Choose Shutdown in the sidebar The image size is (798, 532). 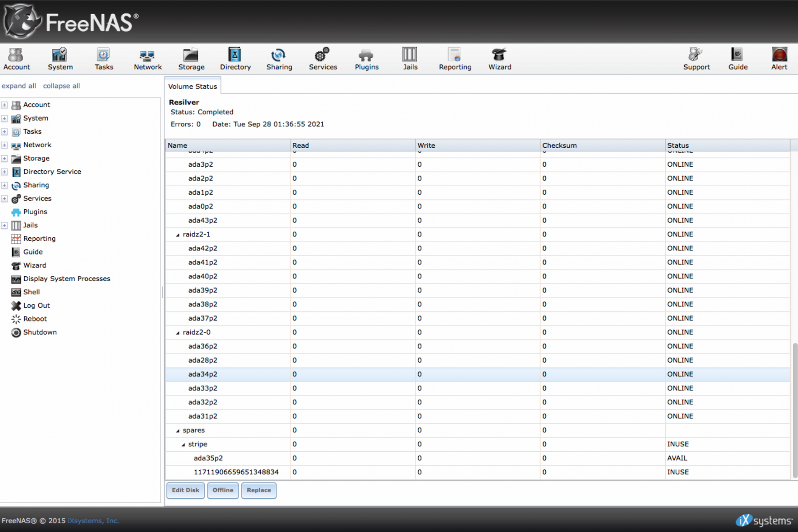(40, 332)
